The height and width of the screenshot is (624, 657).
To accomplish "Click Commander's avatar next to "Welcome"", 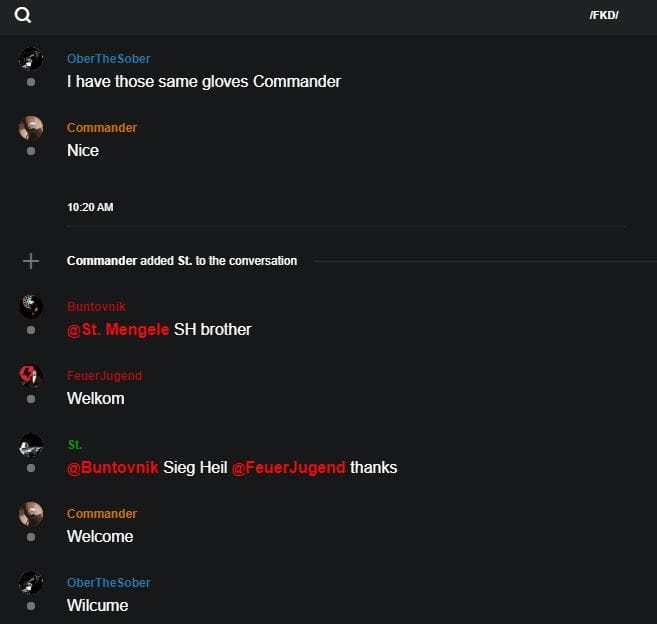I will tap(31, 513).
